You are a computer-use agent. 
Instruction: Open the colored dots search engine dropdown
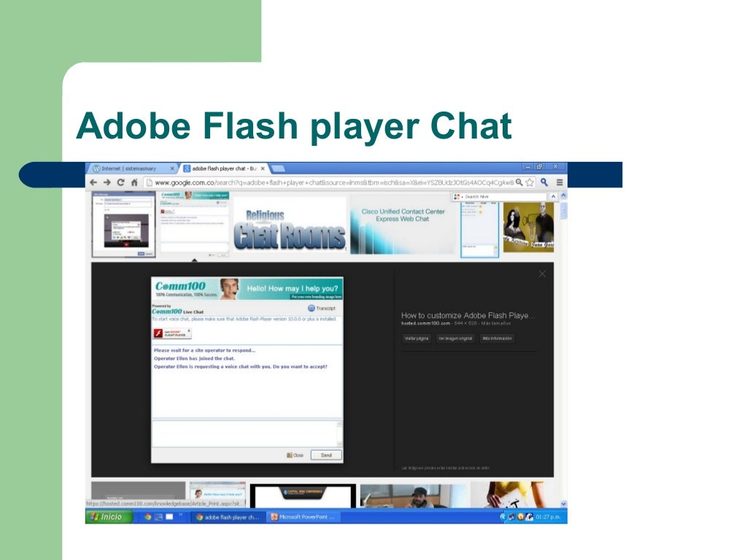458,196
